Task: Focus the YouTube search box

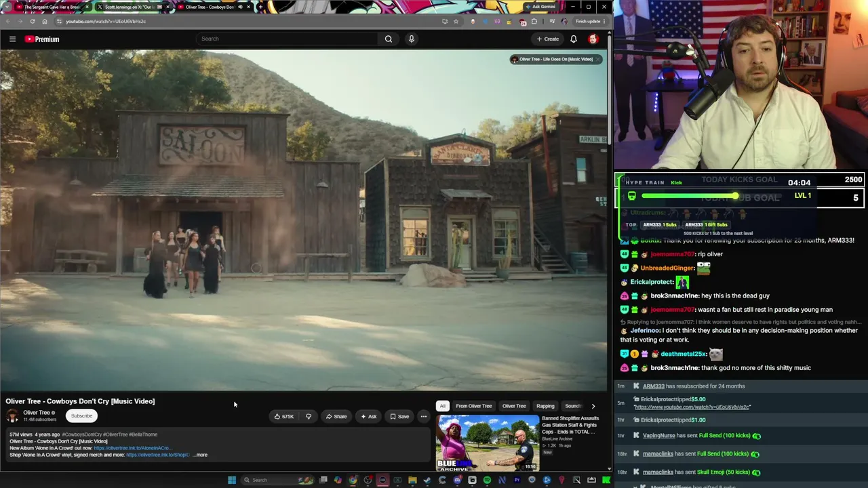Action: click(288, 39)
